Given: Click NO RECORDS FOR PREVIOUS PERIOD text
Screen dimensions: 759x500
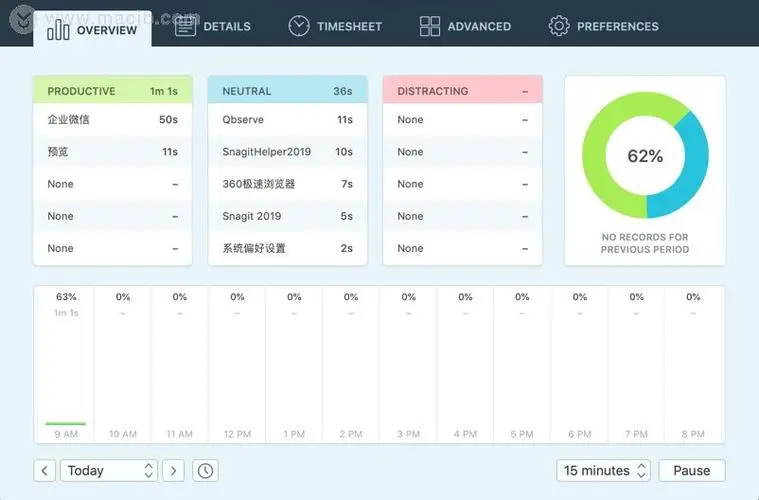Looking at the screenshot, I should (x=645, y=243).
